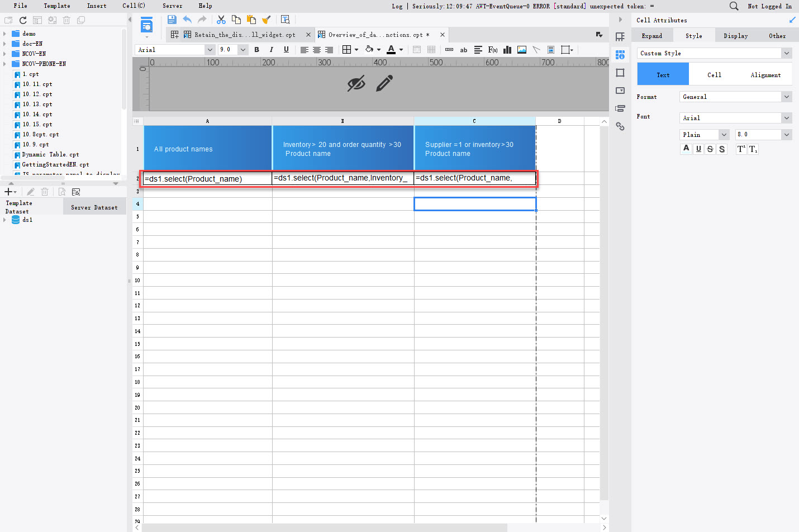
Task: Open the Custom Style dropdown
Action: pos(714,53)
